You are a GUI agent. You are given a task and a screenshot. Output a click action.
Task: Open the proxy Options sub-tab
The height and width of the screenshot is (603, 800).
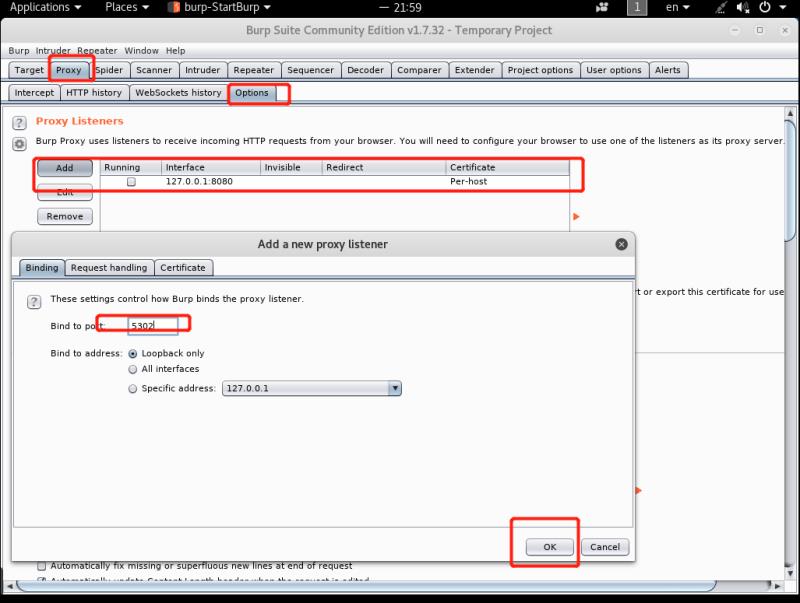click(x=252, y=93)
